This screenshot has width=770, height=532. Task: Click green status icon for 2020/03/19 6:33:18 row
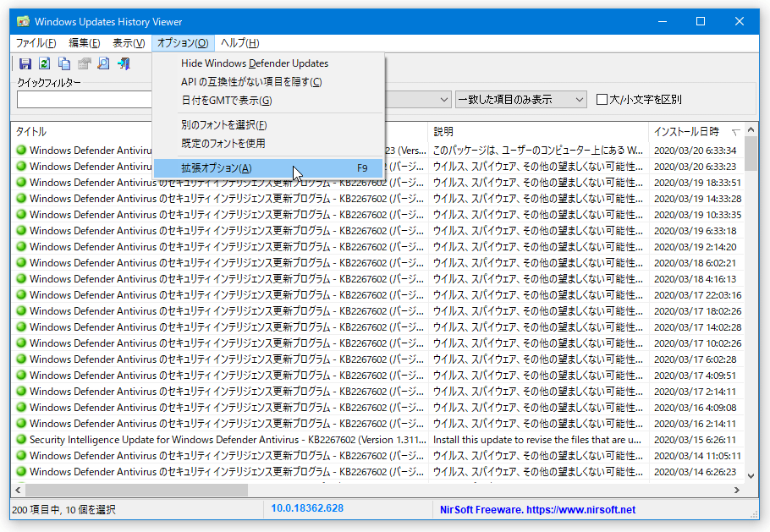[x=21, y=230]
